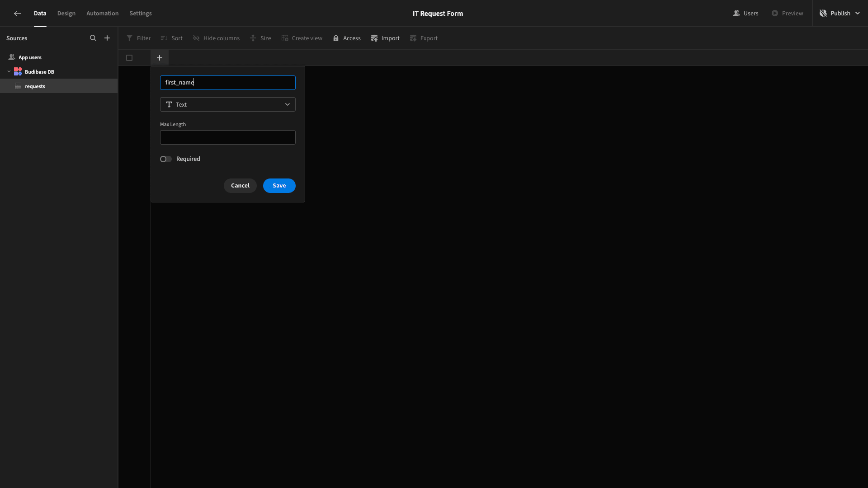Click the back arrow icon
This screenshot has width=868, height=488.
17,14
